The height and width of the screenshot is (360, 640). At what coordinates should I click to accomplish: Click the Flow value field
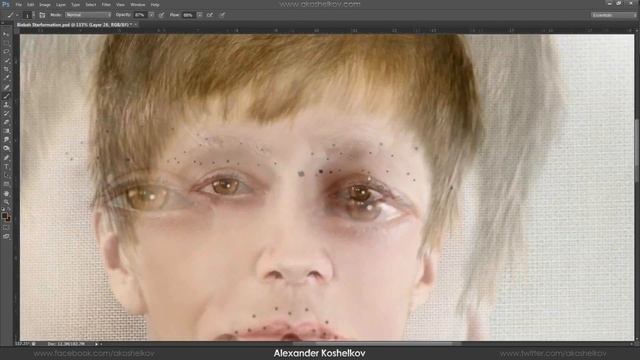(x=188, y=15)
